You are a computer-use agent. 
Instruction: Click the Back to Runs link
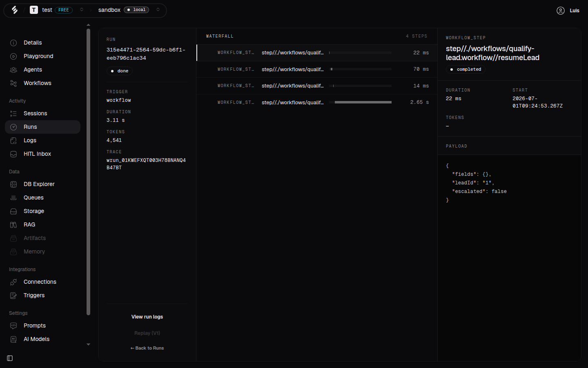pos(147,348)
